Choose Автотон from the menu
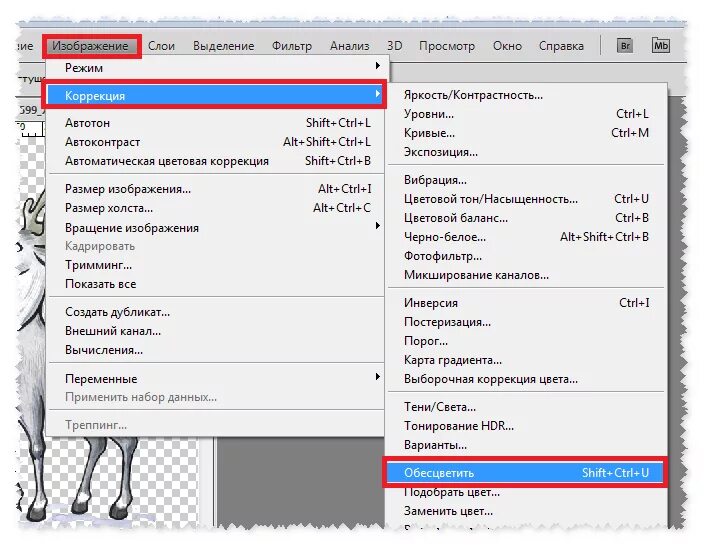The image size is (704, 546). click(x=216, y=123)
